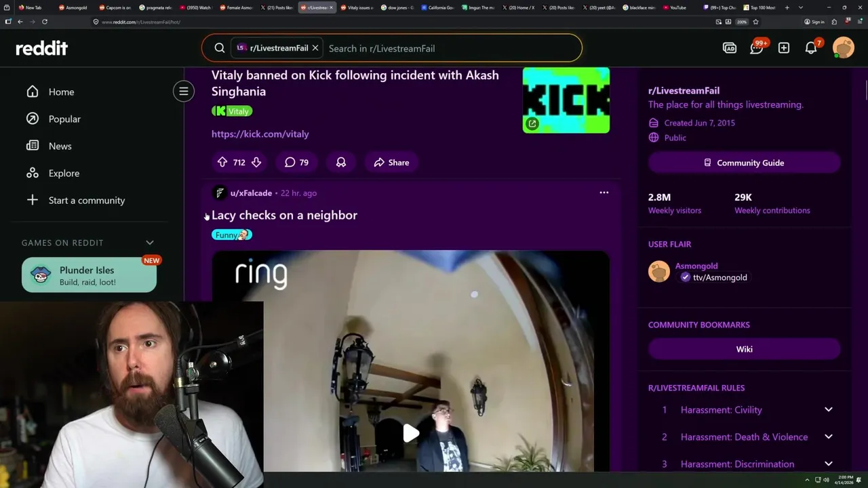Open the Community Guide button

744,163
